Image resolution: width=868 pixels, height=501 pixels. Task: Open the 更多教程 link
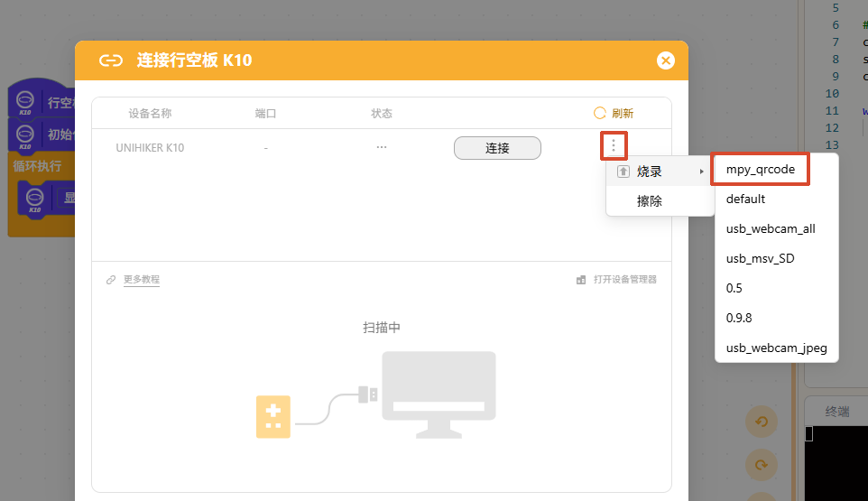141,280
